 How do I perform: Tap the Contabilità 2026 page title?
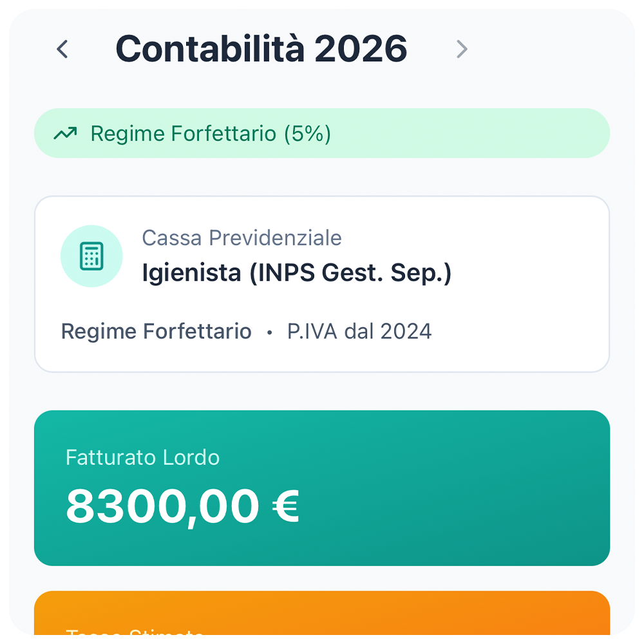pyautogui.click(x=261, y=49)
